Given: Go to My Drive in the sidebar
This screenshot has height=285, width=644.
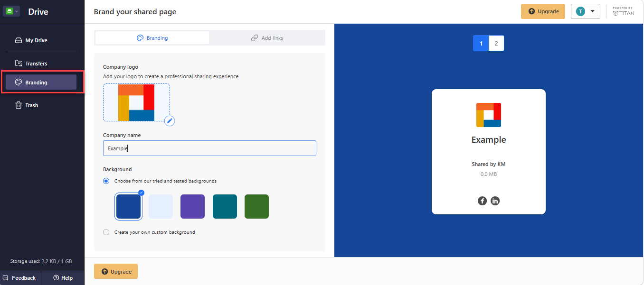Looking at the screenshot, I should pos(41,40).
